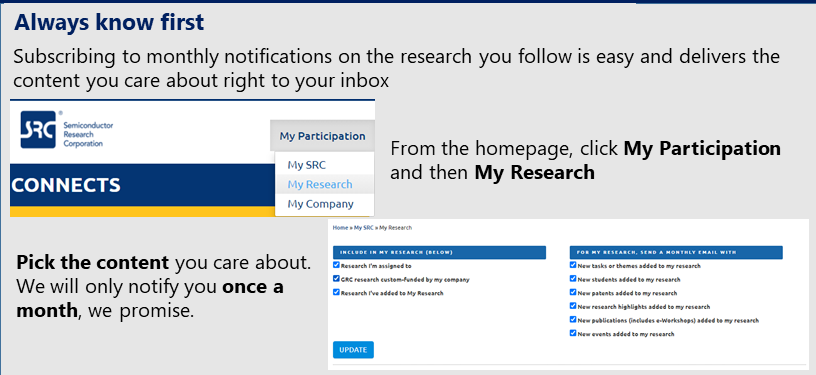816x375 pixels.
Task: Uncheck New students added to my research
Action: (573, 279)
